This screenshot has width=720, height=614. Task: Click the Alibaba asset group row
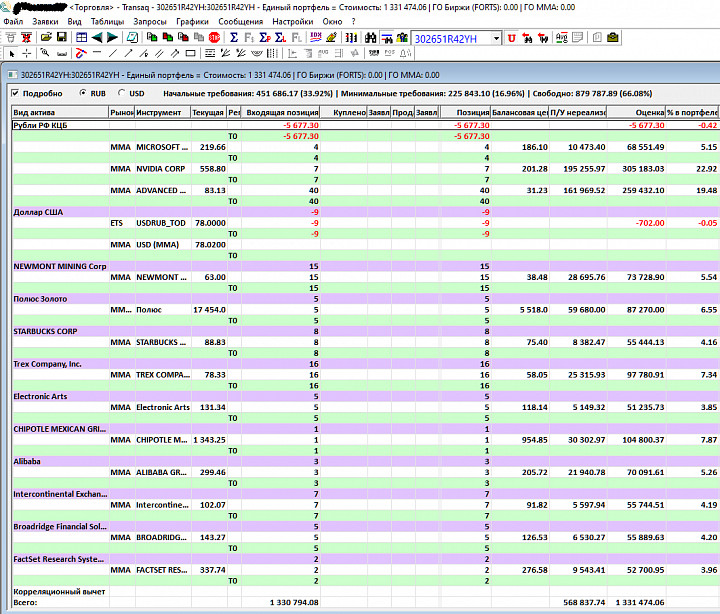coord(366,461)
